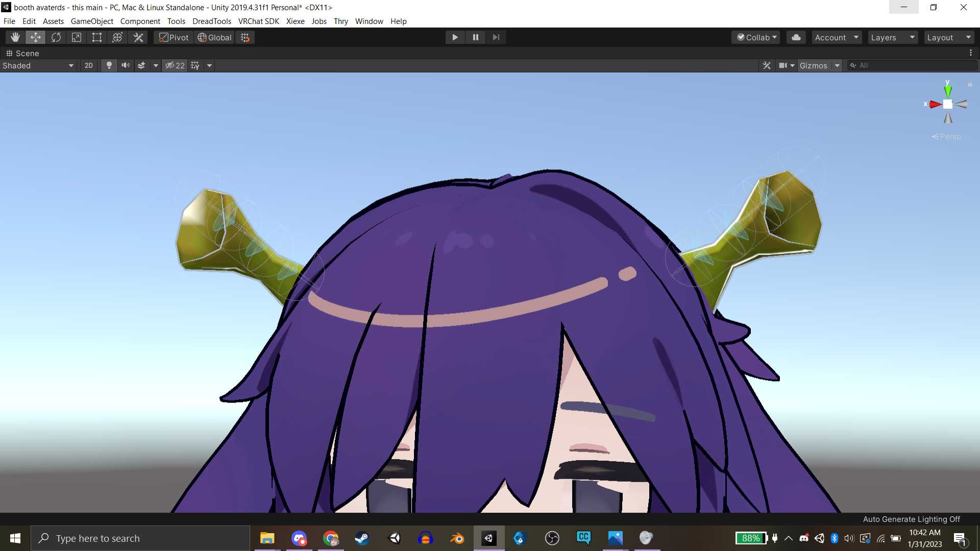Click the scene search field
The height and width of the screenshot is (551, 980).
[914, 65]
